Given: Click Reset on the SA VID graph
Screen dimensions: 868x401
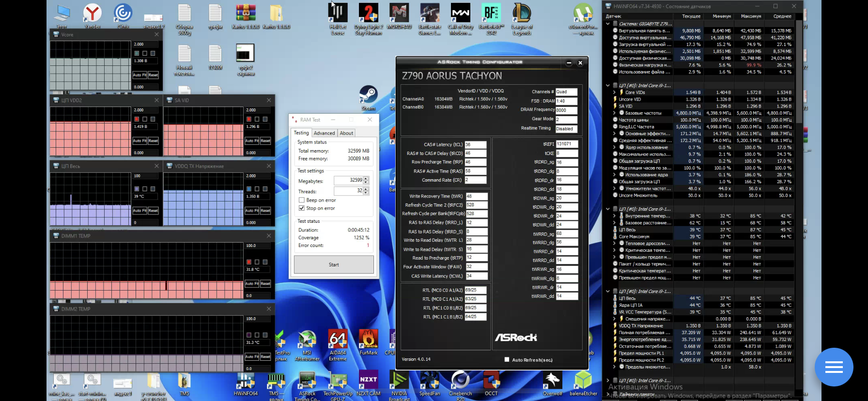Looking at the screenshot, I should pyautogui.click(x=265, y=141).
